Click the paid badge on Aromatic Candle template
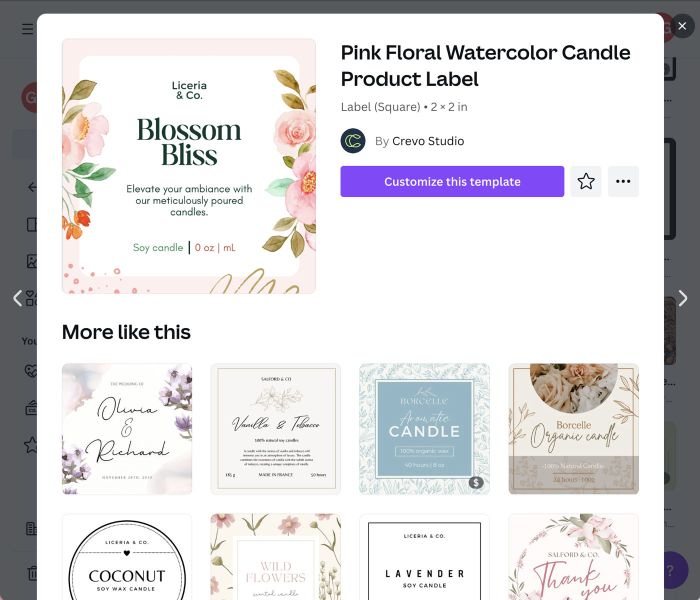The width and height of the screenshot is (700, 600). click(x=476, y=482)
